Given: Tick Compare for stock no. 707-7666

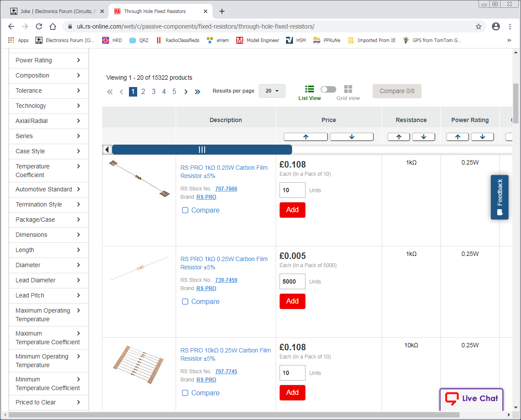Looking at the screenshot, I should coord(185,210).
